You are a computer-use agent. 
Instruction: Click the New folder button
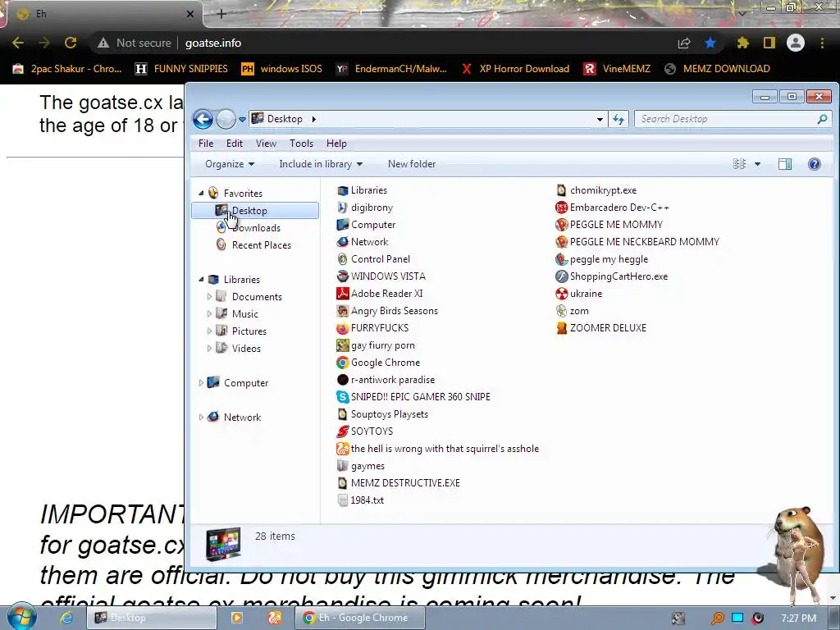click(x=412, y=164)
